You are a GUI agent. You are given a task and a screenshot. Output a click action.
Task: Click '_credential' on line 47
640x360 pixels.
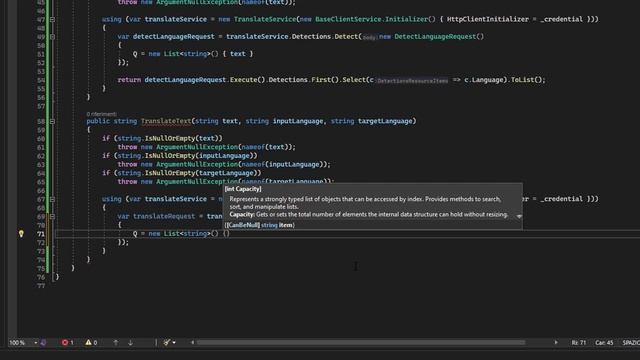click(562, 19)
